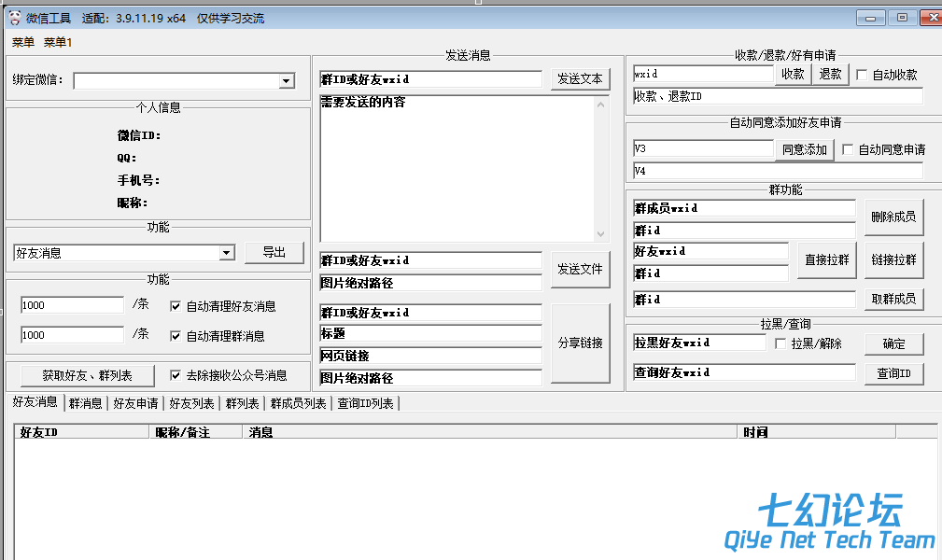Image resolution: width=942 pixels, height=560 pixels.
Task: Uncheck 自动清理好友消息
Action: click(x=176, y=306)
